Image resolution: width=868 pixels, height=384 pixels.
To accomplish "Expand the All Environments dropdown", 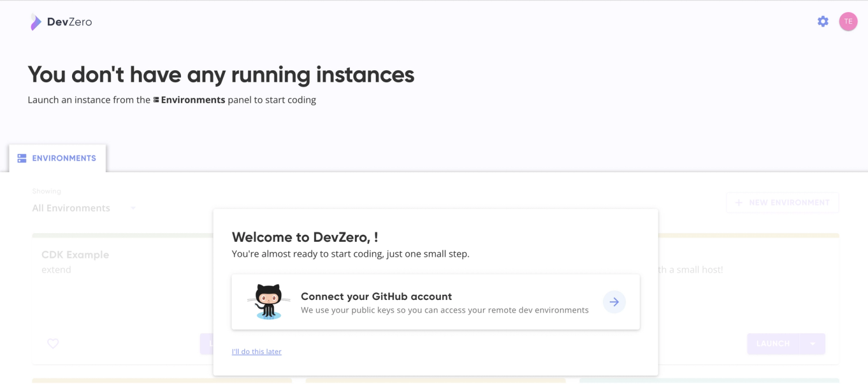I will tap(84, 208).
